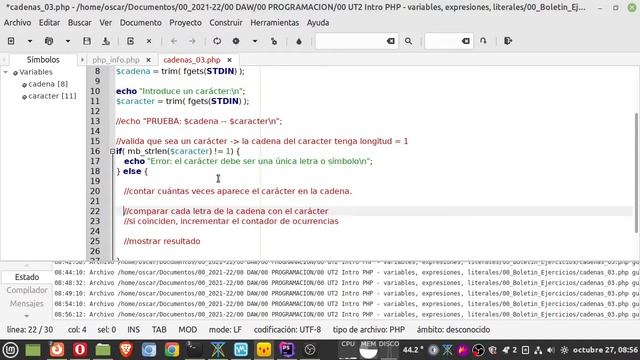The height and width of the screenshot is (360, 640).
Task: Click the panel clock octubre 27, 08:56
Action: (x=605, y=350)
